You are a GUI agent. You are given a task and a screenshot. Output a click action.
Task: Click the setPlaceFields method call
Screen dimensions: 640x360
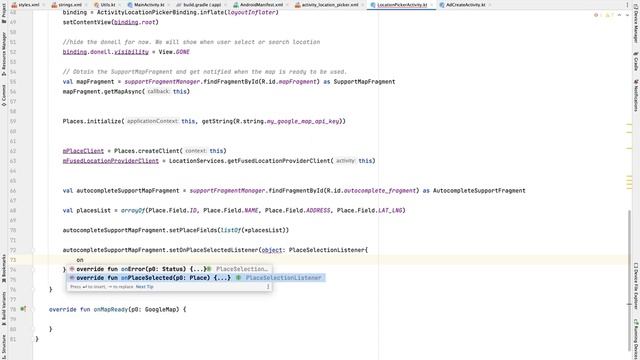[193, 230]
